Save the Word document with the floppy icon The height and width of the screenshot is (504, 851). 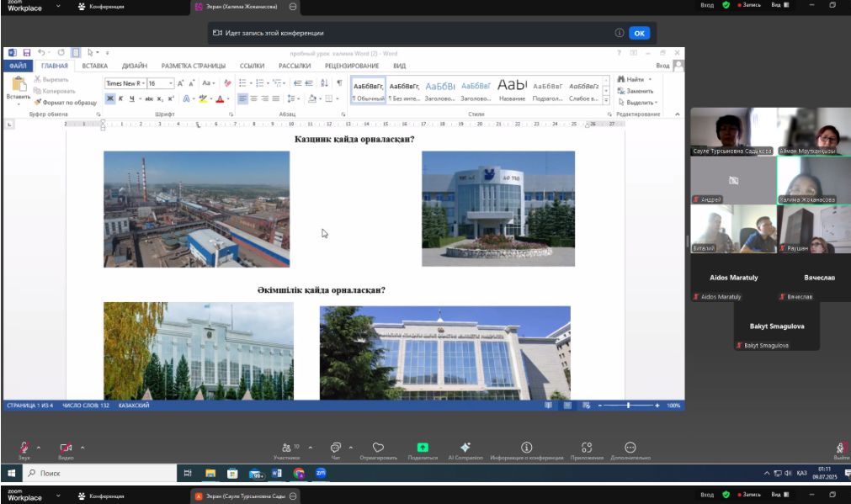point(27,52)
